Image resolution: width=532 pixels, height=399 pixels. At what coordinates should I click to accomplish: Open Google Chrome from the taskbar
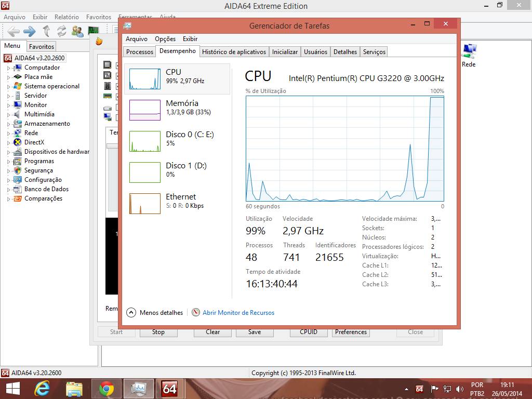[x=106, y=389]
